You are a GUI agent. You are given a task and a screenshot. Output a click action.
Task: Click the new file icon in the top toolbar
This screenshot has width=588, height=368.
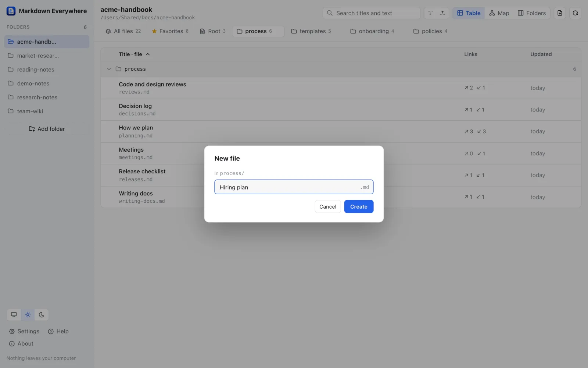coord(560,13)
